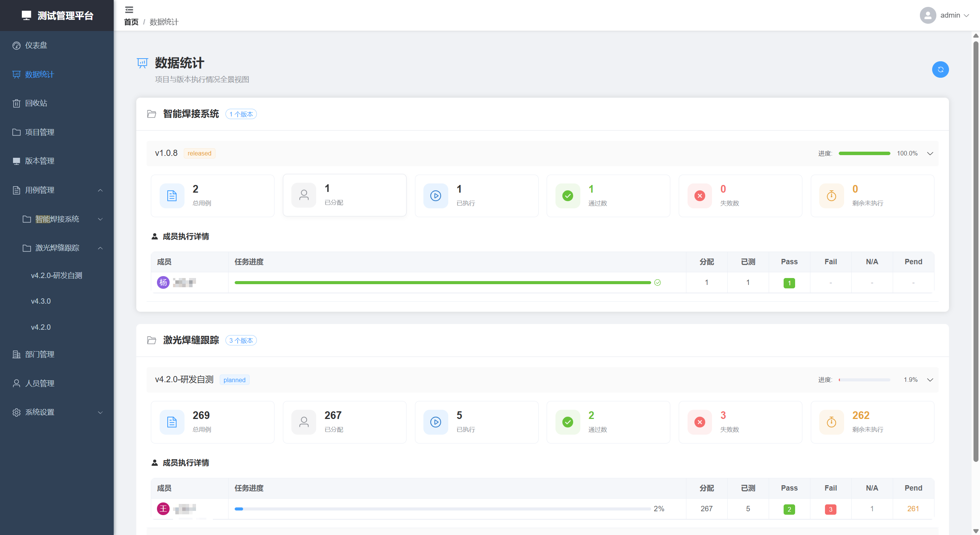The image size is (980, 535).
Task: Click the 失败数 red cross icon in v4.2.0-研发自测
Action: pos(699,422)
